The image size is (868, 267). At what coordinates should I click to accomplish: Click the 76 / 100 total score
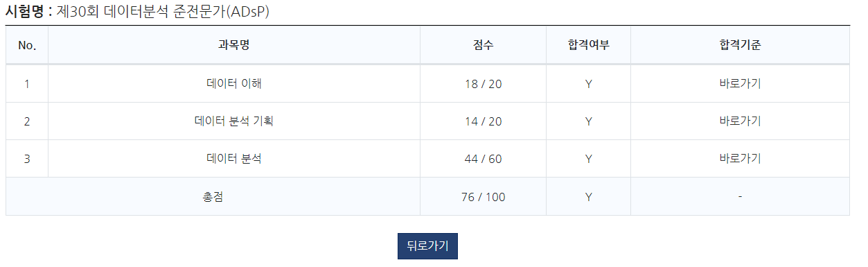483,197
